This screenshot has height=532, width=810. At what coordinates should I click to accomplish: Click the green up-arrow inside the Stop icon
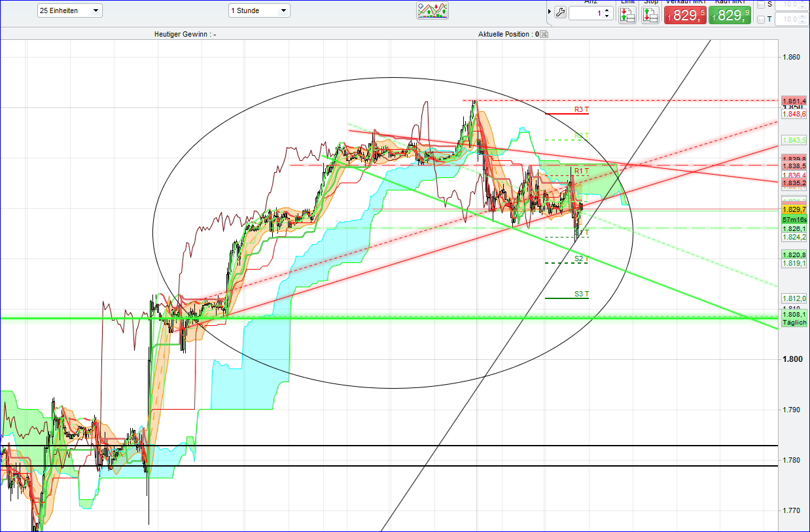point(646,10)
